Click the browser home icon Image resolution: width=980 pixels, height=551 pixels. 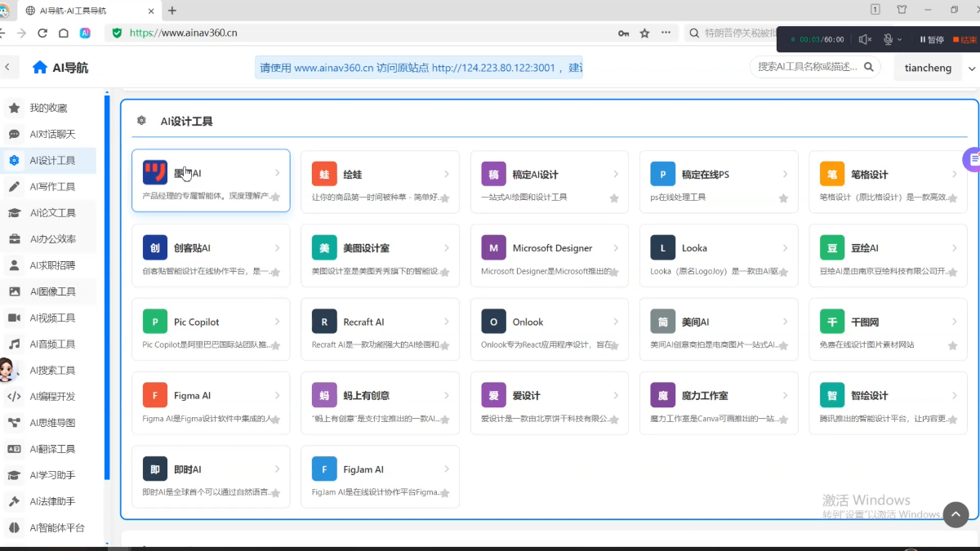coord(64,33)
